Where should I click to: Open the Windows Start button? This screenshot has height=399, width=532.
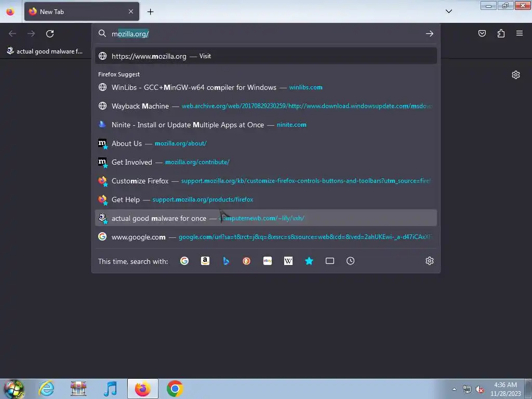[x=14, y=389]
